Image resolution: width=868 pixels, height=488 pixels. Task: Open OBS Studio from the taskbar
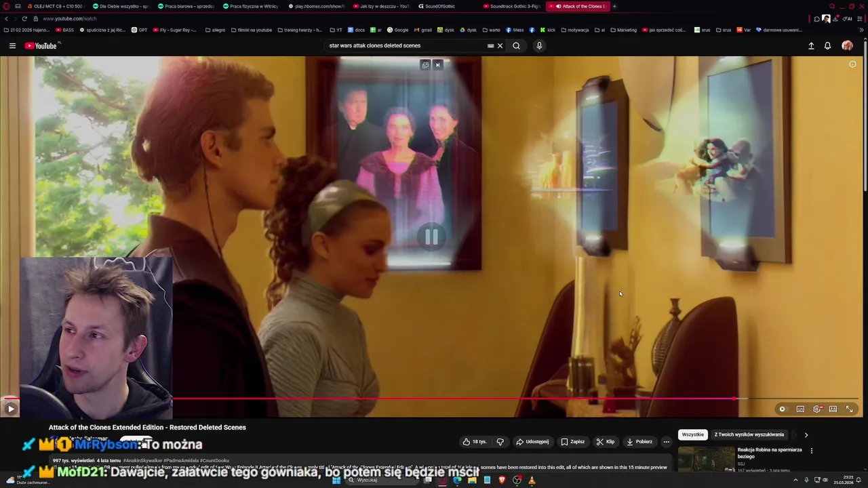point(517,480)
